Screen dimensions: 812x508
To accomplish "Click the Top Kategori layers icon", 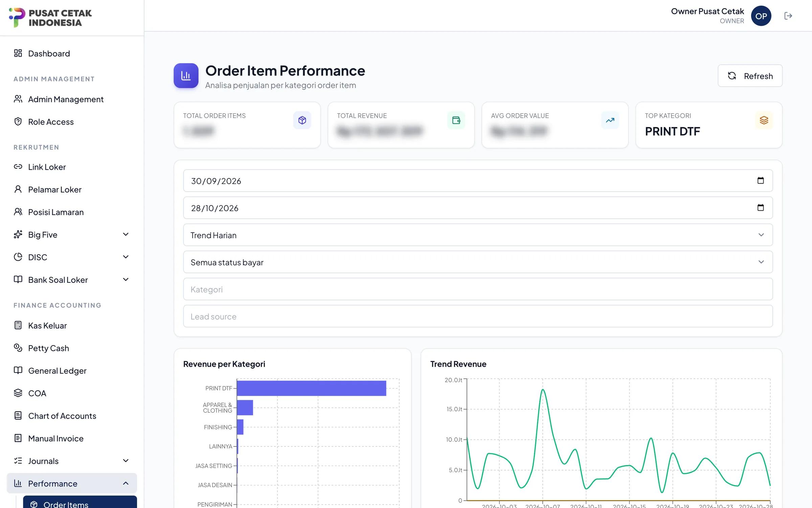I will coord(764,120).
